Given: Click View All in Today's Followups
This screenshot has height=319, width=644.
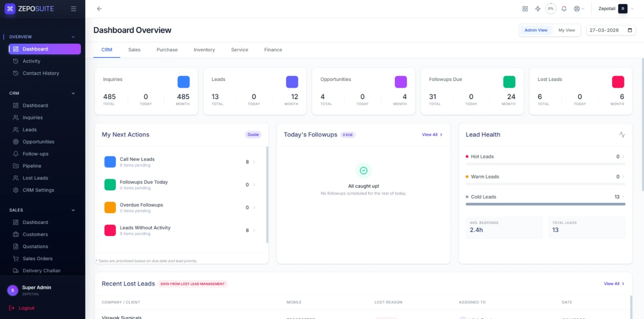Looking at the screenshot, I should pyautogui.click(x=432, y=135).
